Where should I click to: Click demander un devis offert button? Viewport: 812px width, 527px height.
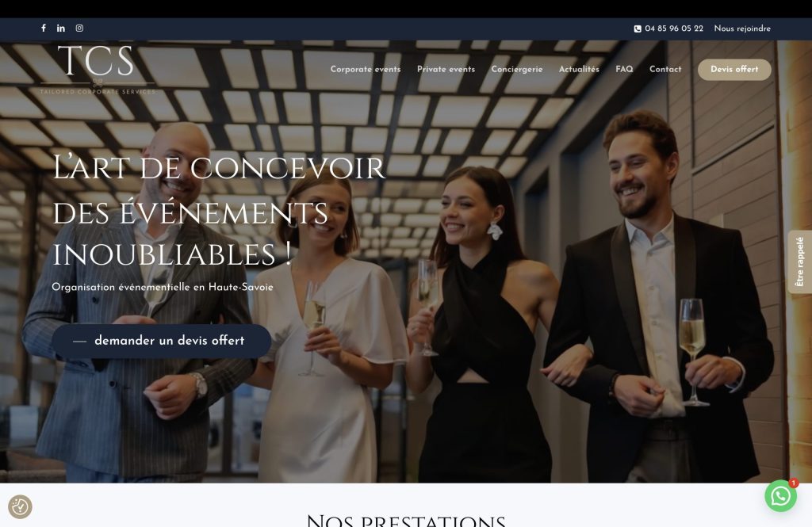point(162,341)
